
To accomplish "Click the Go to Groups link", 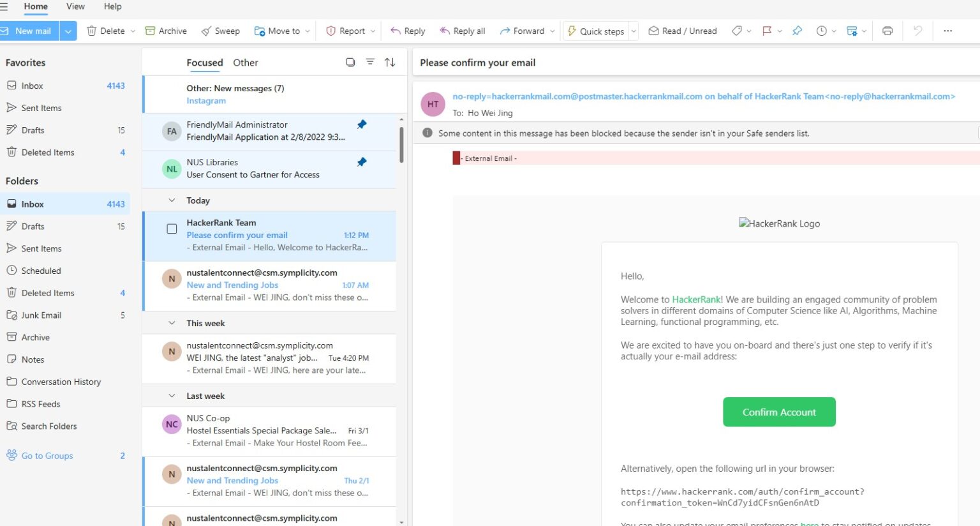I will tap(47, 456).
